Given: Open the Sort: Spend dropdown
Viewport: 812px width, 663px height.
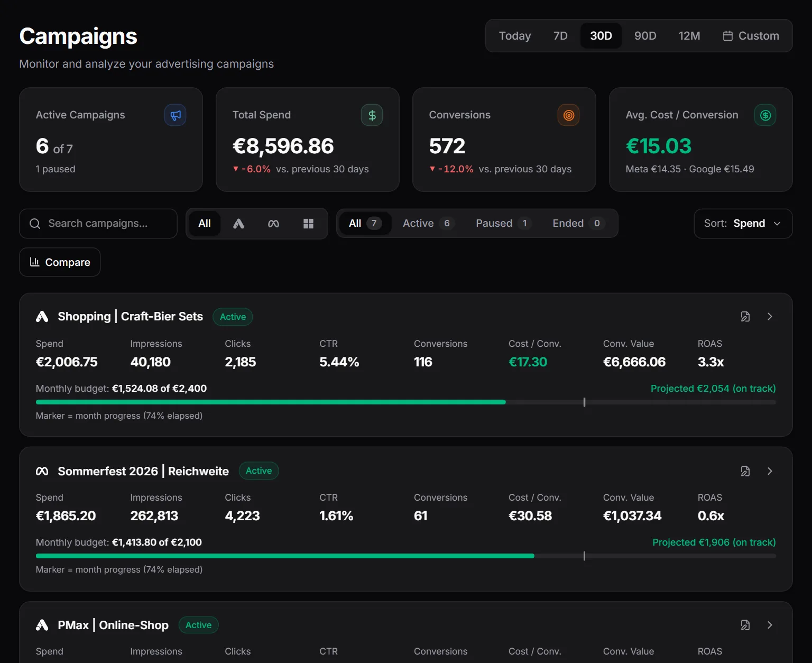Looking at the screenshot, I should [x=743, y=224].
